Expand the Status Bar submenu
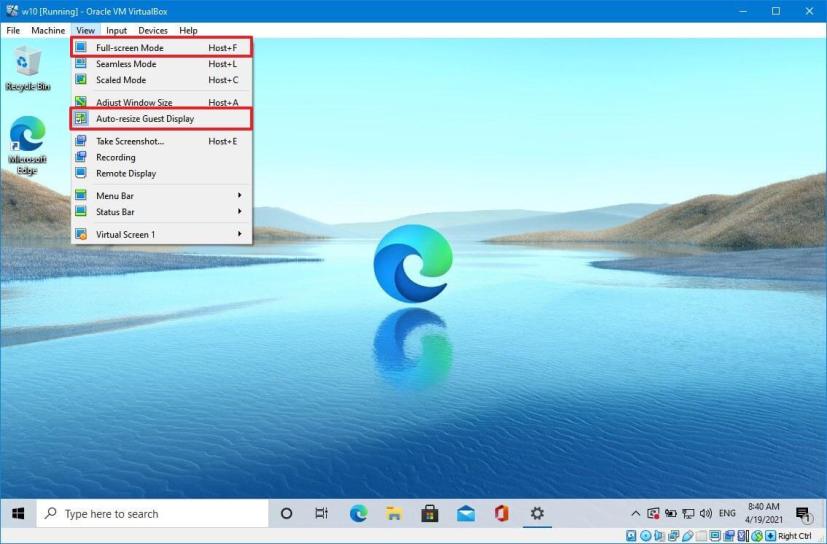The width and height of the screenshot is (827, 544). 161,212
